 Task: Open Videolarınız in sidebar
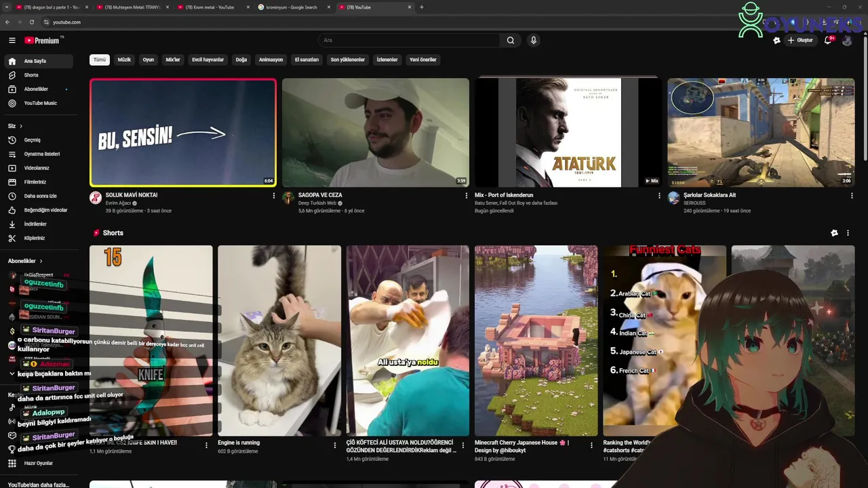click(x=38, y=168)
